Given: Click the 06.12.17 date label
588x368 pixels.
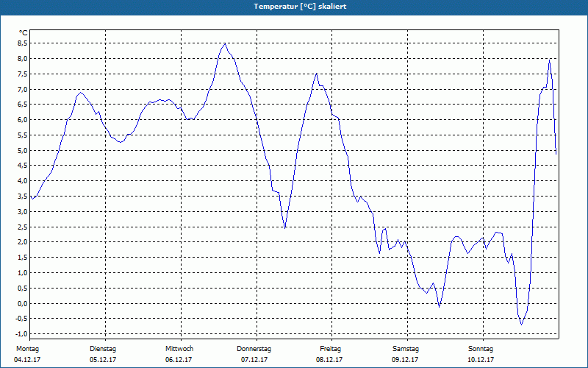Looking at the screenshot, I should click(x=179, y=360).
